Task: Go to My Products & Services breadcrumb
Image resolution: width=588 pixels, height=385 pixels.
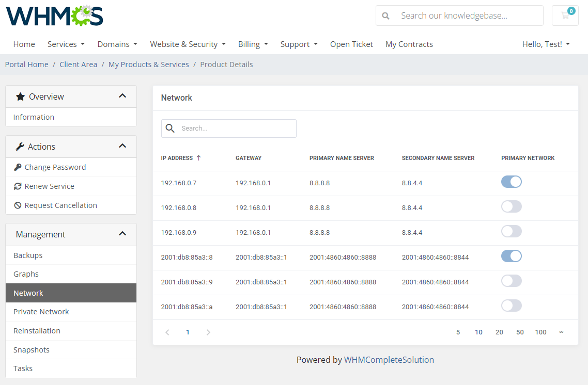Action: tap(148, 65)
